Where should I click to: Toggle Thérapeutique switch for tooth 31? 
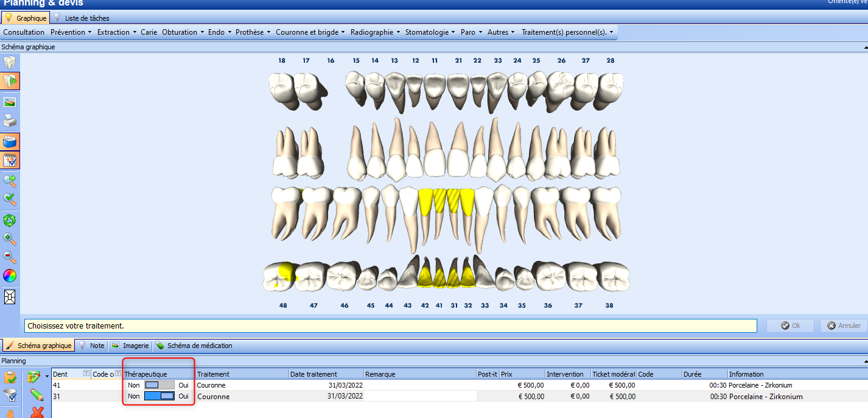159,397
